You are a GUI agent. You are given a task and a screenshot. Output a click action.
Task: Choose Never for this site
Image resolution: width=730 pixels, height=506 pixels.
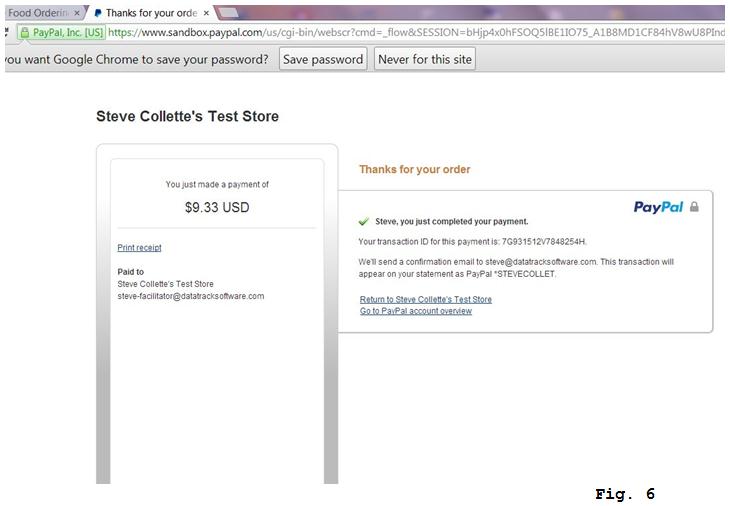coord(425,59)
